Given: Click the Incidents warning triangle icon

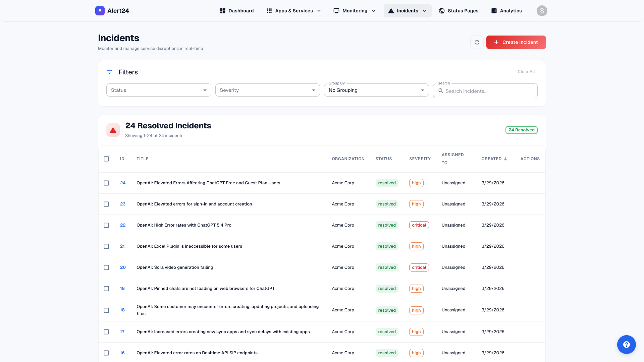Looking at the screenshot, I should [x=391, y=10].
